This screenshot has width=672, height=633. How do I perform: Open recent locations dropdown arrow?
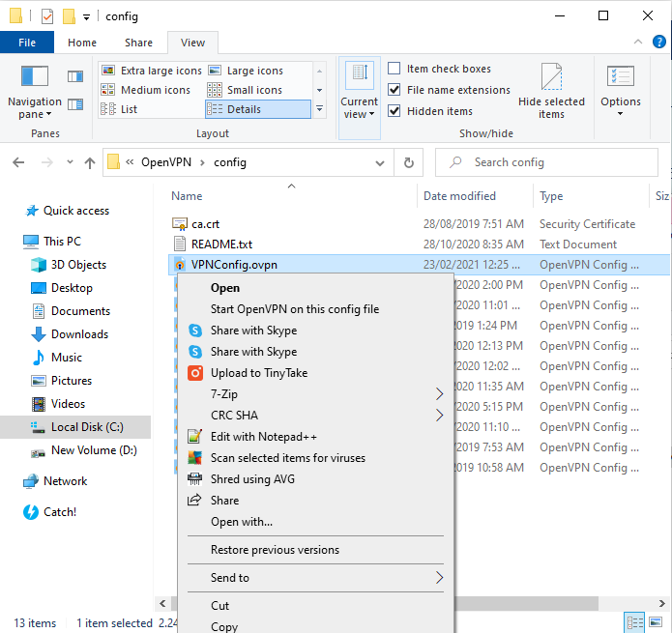coord(70,162)
